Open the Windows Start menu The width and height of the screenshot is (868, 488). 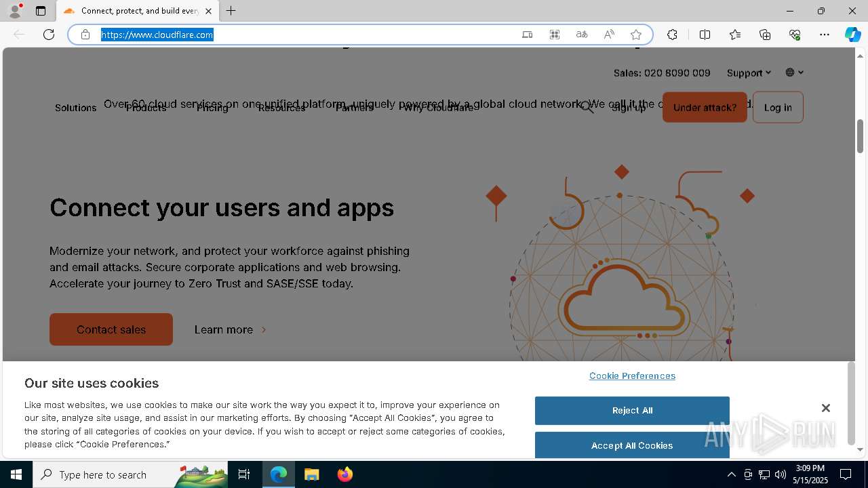pyautogui.click(x=16, y=474)
